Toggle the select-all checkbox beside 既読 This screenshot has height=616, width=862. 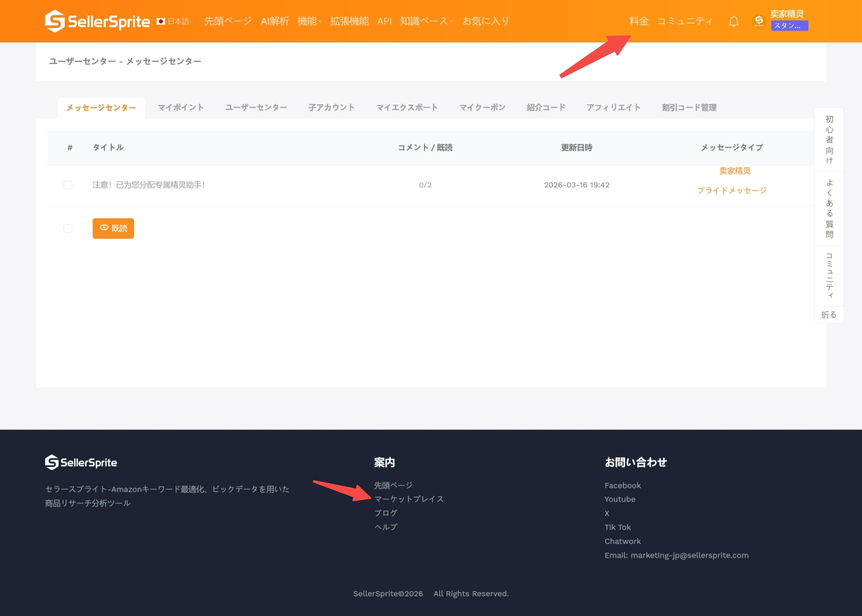tap(68, 228)
